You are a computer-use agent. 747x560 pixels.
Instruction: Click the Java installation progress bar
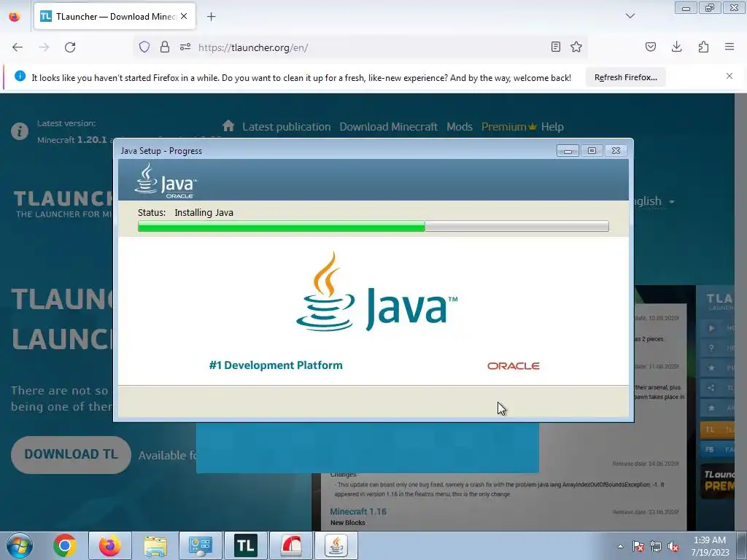click(x=373, y=226)
